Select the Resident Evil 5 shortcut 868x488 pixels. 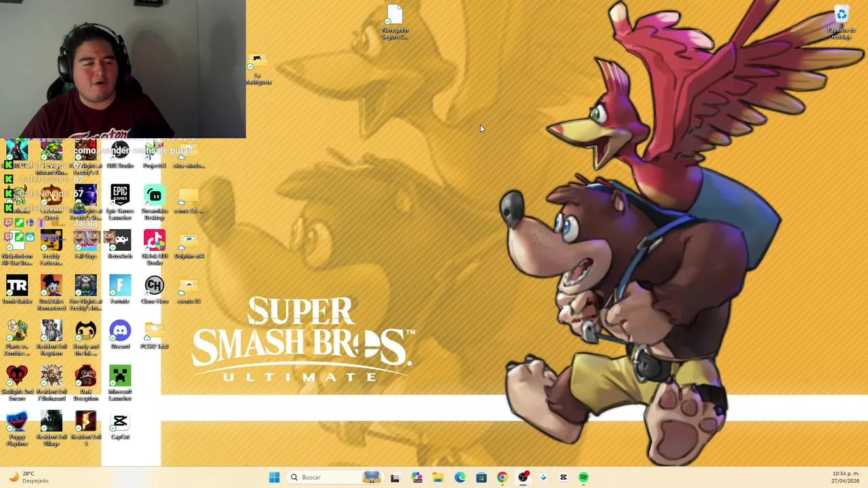click(x=85, y=429)
